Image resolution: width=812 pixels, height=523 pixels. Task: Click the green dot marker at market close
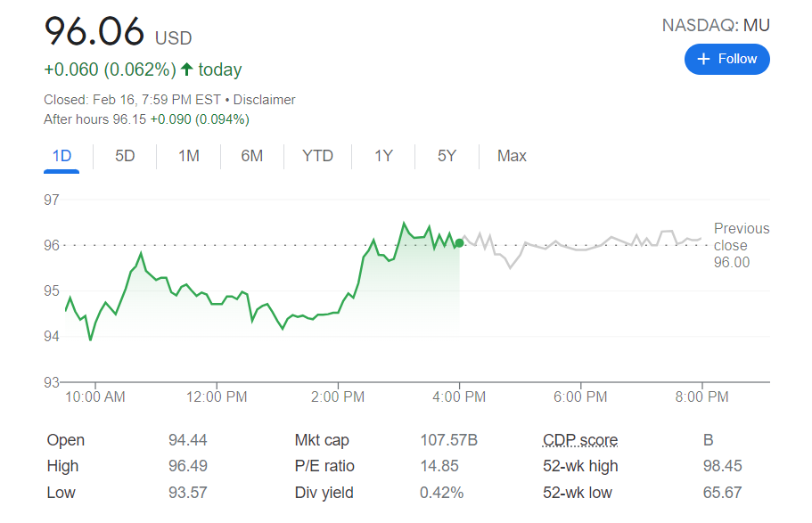459,242
